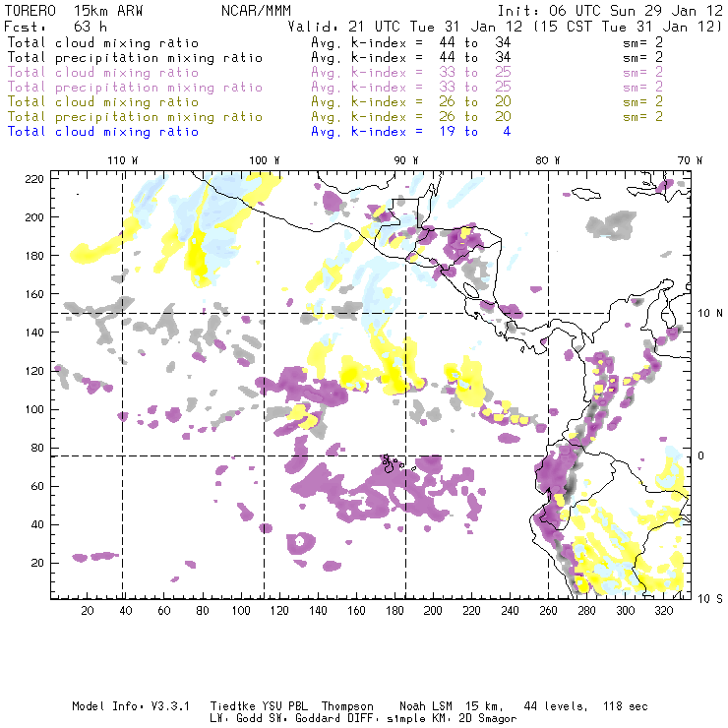
Task: Click the 'Noah LSM' footer text
Action: [x=426, y=706]
